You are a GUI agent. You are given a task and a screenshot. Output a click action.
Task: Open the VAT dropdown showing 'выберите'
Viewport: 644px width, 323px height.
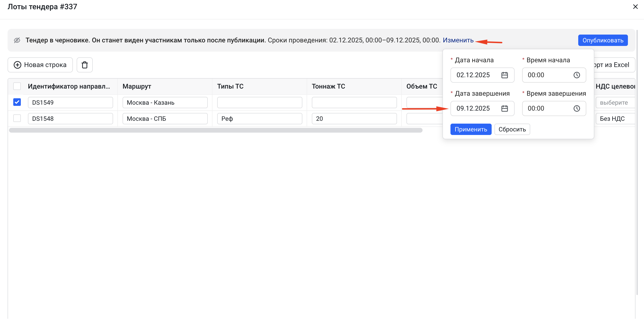tap(615, 103)
